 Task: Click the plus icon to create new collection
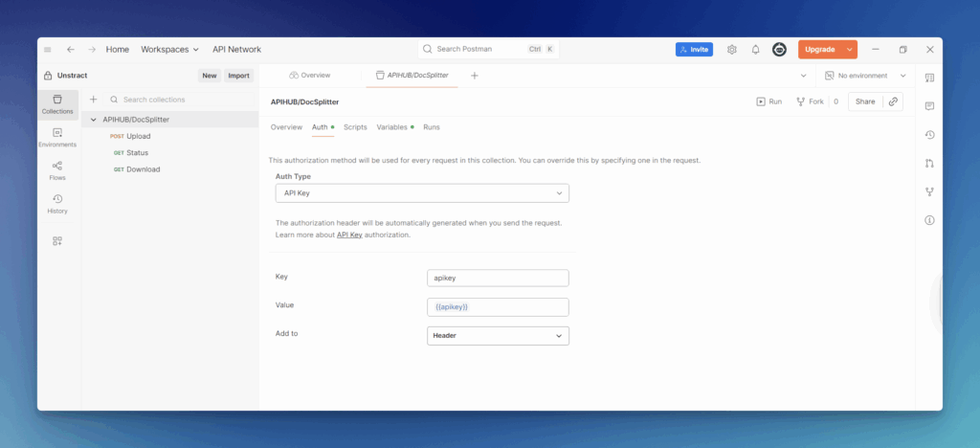tap(94, 100)
